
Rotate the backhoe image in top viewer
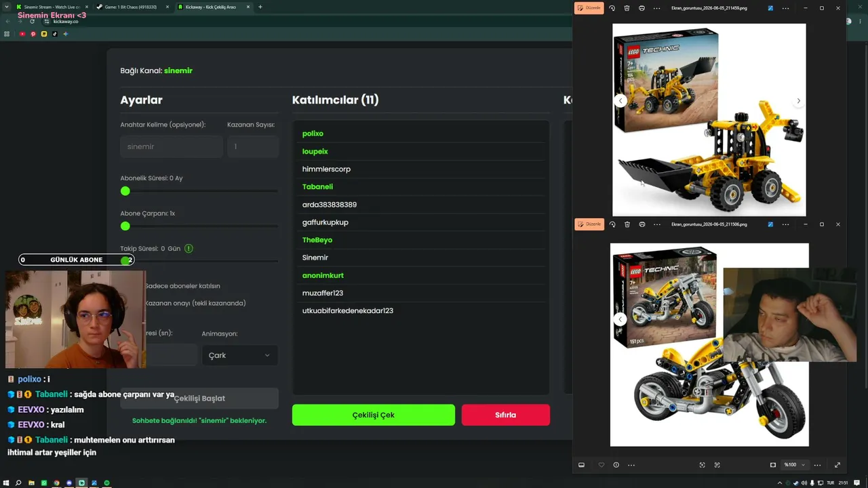point(612,8)
